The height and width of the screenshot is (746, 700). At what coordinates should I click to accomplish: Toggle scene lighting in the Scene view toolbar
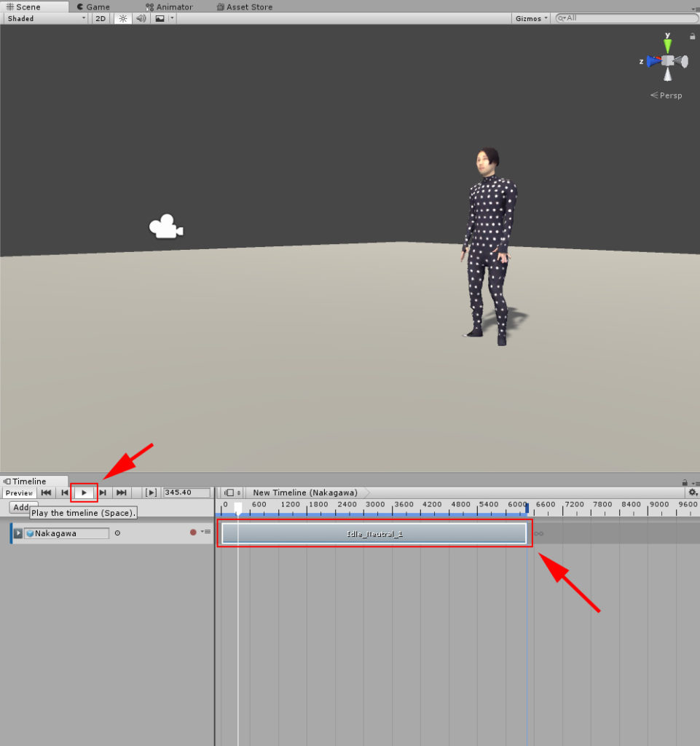pos(122,18)
